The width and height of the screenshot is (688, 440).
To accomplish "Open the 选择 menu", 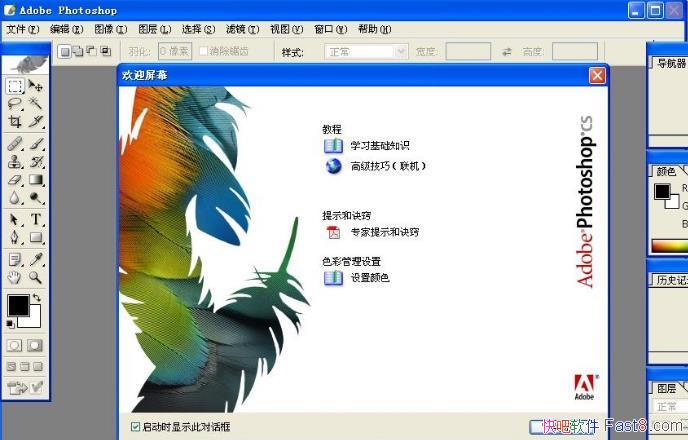I will pyautogui.click(x=198, y=29).
